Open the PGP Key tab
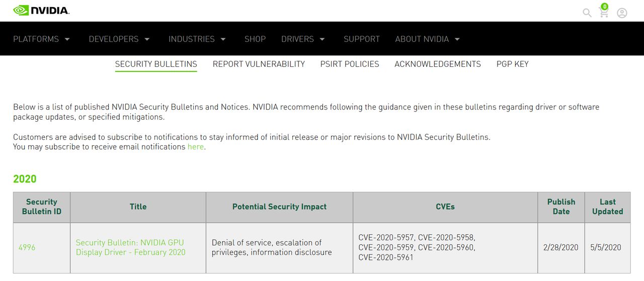Screen dimensions: 644x281 (x=512, y=64)
